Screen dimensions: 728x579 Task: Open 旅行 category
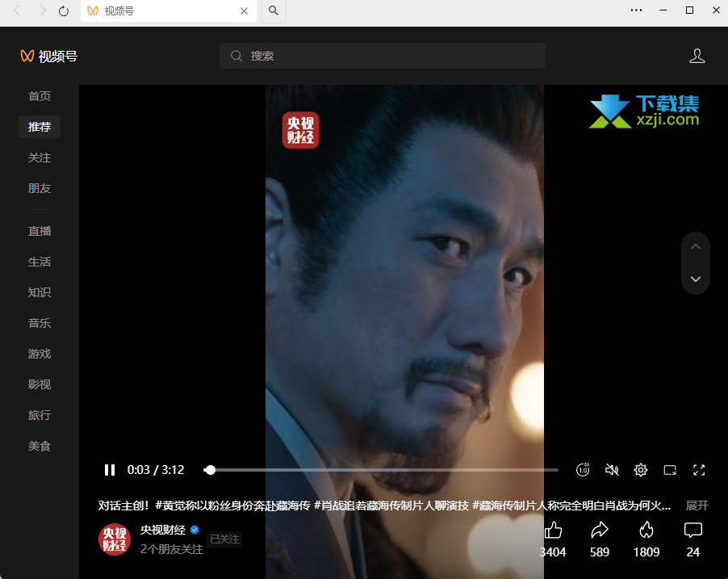coord(40,415)
